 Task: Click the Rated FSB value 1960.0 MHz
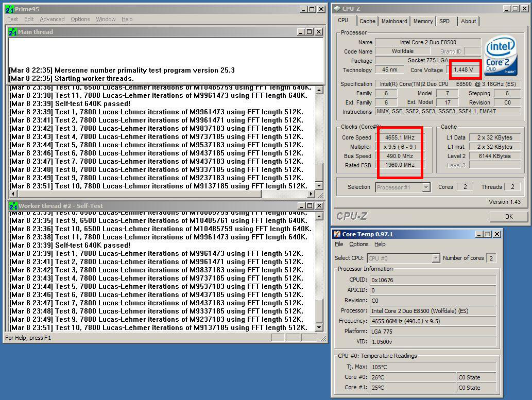pyautogui.click(x=400, y=165)
